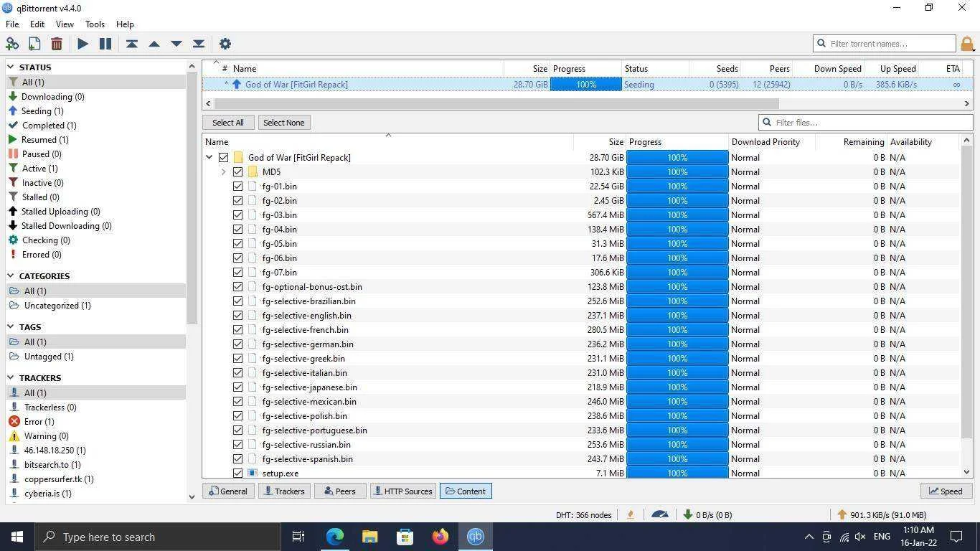Open Microsoft Edge from the taskbar

tap(335, 537)
